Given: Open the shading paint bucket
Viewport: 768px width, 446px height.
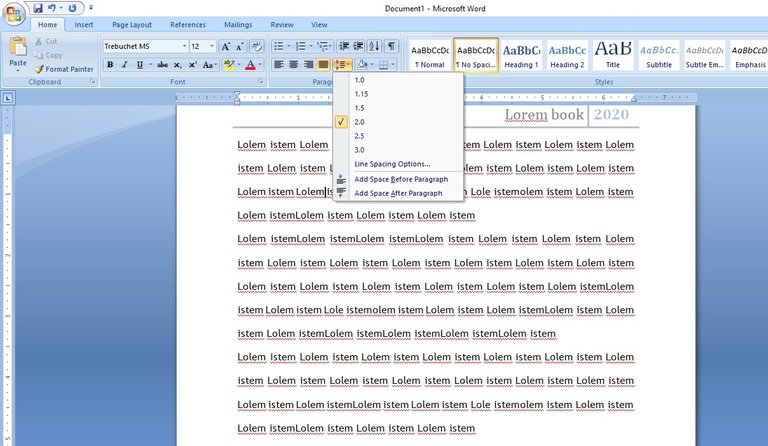Looking at the screenshot, I should (362, 65).
